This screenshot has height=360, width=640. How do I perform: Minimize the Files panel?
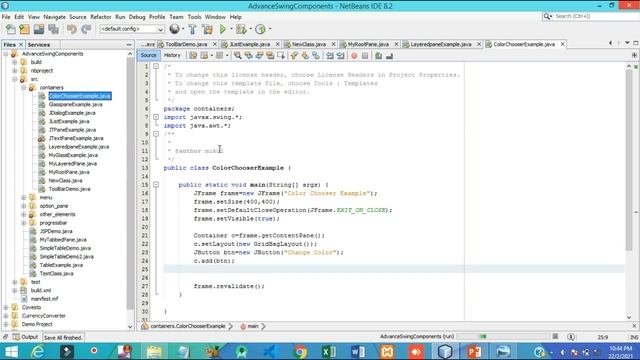point(129,44)
